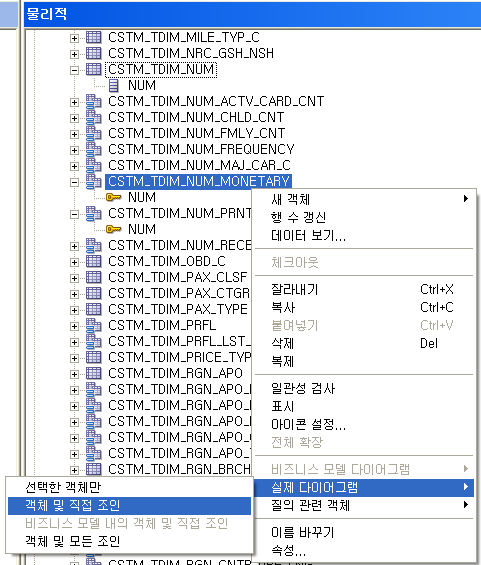This screenshot has width=481, height=565.
Task: Expand the CSTM_TDIM_NRC_GSH_NSH node
Action: coord(74,54)
